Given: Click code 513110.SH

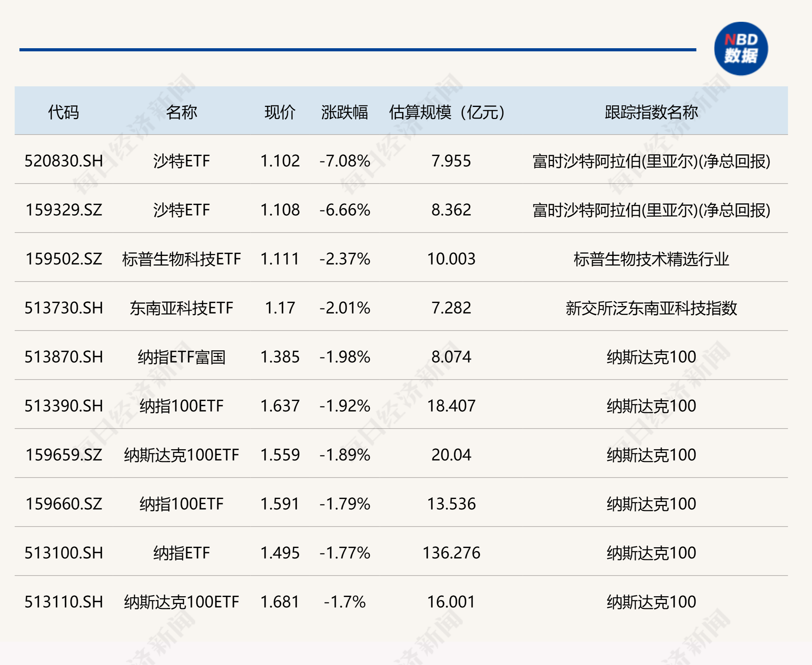Looking at the screenshot, I should point(64,602).
